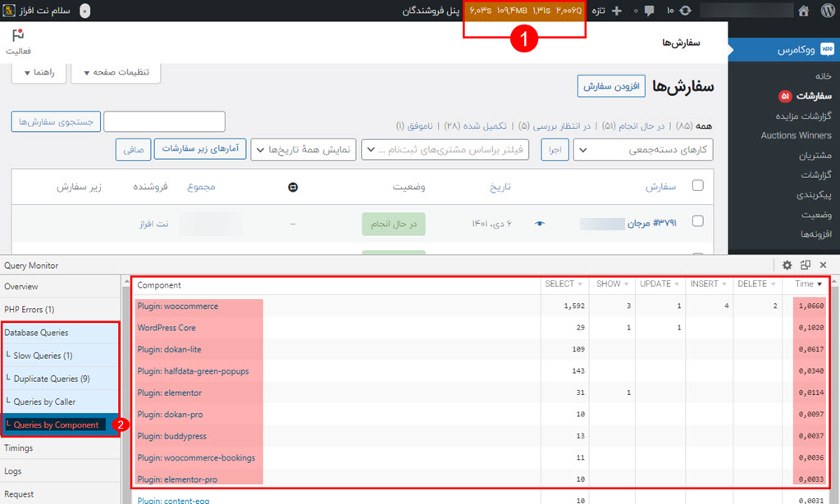Filter orders by در انتظار بررسی (۵)
The width and height of the screenshot is (840, 504).
pyautogui.click(x=554, y=125)
